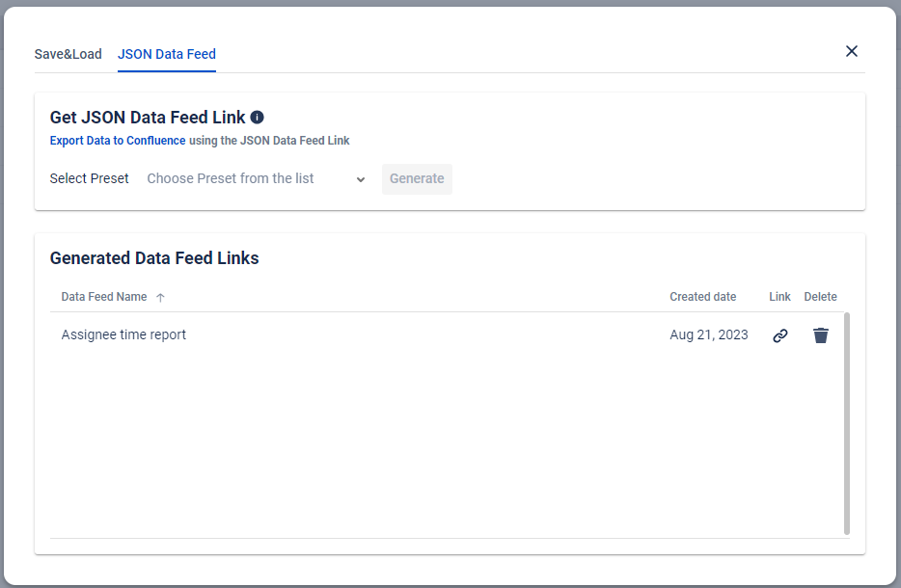Click the trash can icon in Delete column
This screenshot has width=901, height=588.
click(820, 334)
